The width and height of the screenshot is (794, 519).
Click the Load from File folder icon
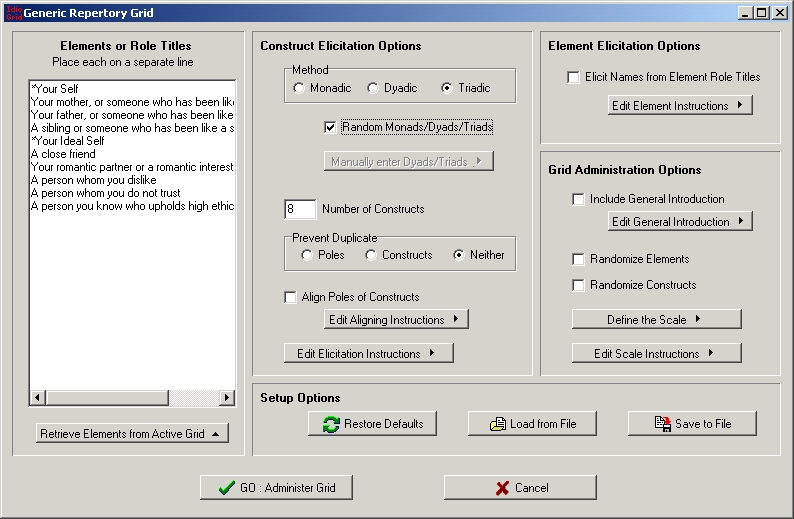[497, 424]
